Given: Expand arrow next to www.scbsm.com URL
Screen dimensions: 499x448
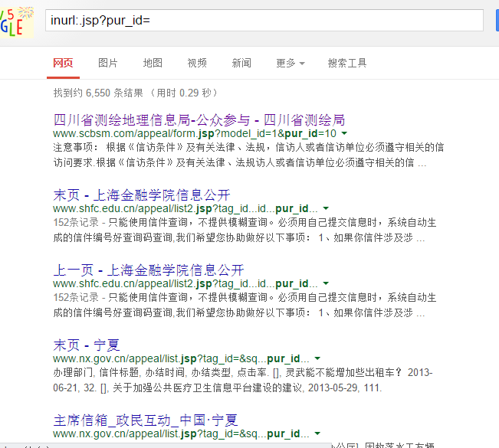Looking at the screenshot, I should coord(344,133).
